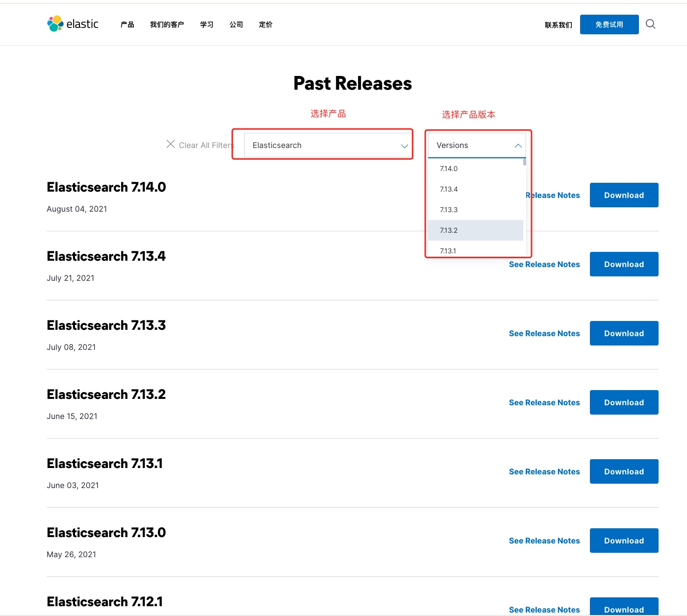The image size is (687, 616).
Task: Click the Elasticsearch dropdown chevron
Action: click(405, 146)
